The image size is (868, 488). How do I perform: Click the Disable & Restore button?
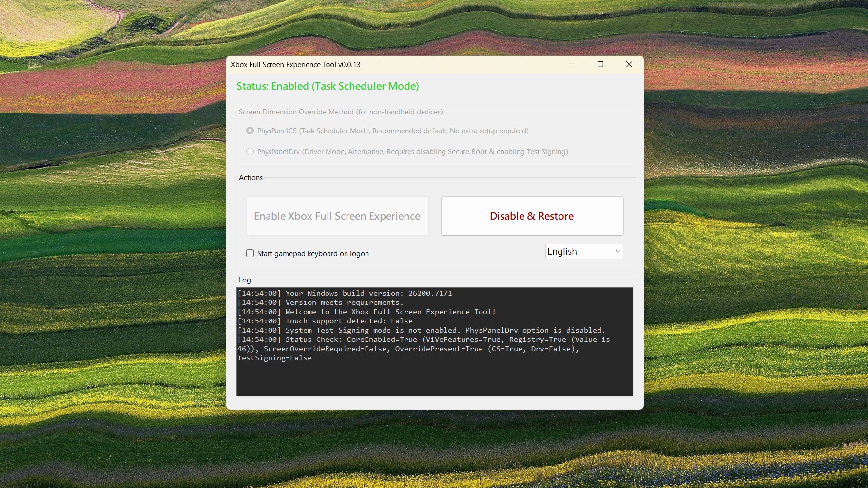tap(532, 216)
